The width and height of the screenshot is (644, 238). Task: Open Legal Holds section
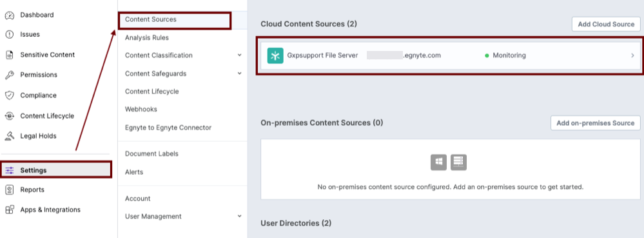(x=38, y=136)
